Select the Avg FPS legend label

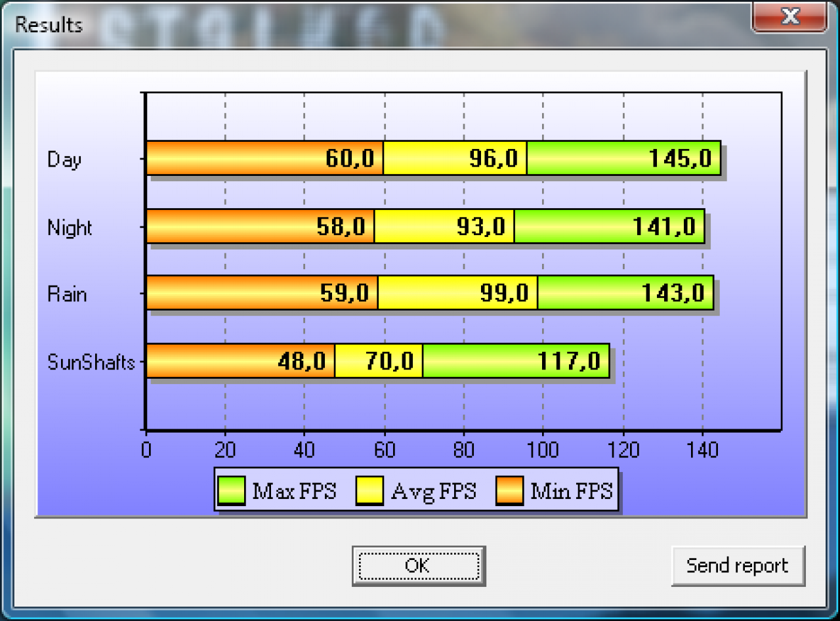(434, 492)
